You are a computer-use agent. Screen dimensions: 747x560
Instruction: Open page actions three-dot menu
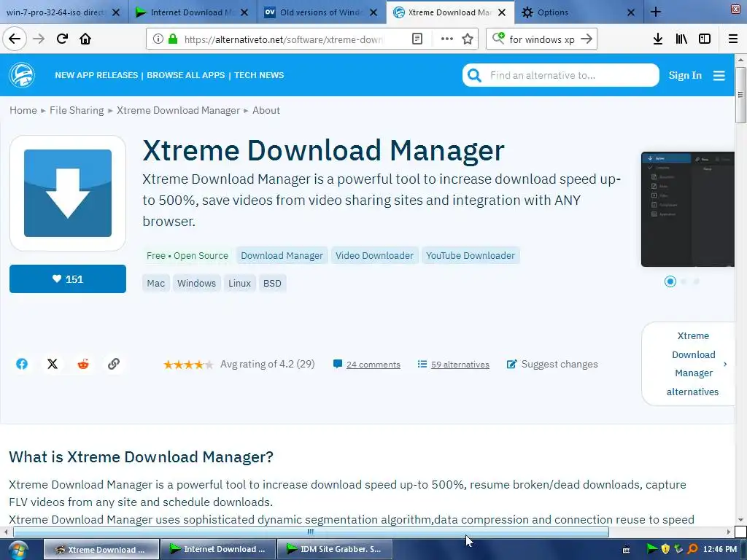446,39
